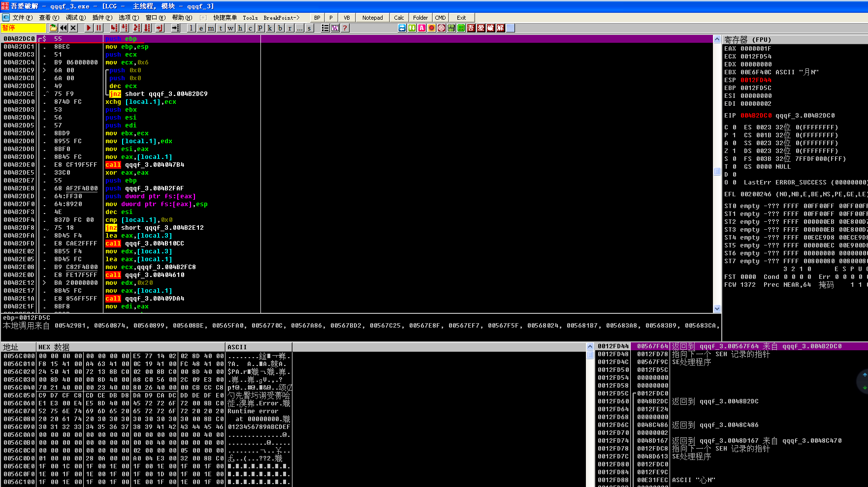
Task: Expand the Tools dropdown menu
Action: [250, 18]
